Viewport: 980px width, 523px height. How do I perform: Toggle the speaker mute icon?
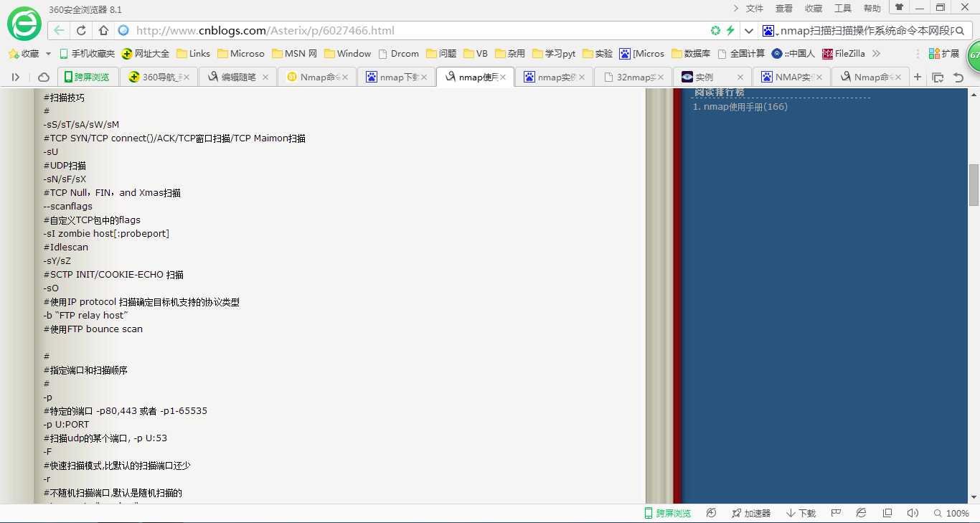point(913,513)
